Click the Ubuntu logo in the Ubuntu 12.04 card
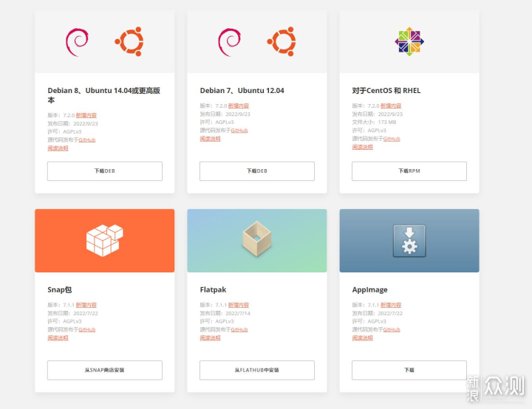 tap(282, 41)
